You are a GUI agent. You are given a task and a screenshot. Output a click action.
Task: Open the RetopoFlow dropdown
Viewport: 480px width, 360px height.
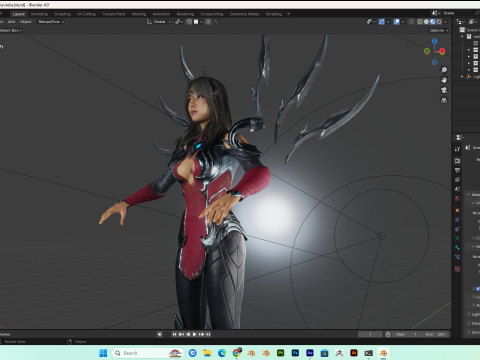tap(51, 22)
